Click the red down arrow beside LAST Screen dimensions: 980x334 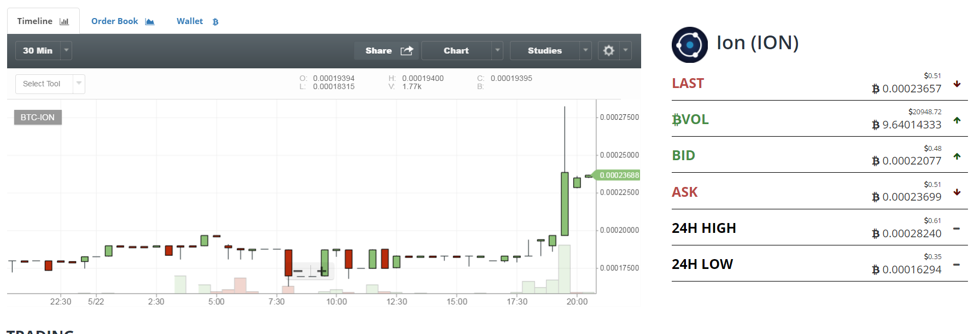click(x=957, y=84)
